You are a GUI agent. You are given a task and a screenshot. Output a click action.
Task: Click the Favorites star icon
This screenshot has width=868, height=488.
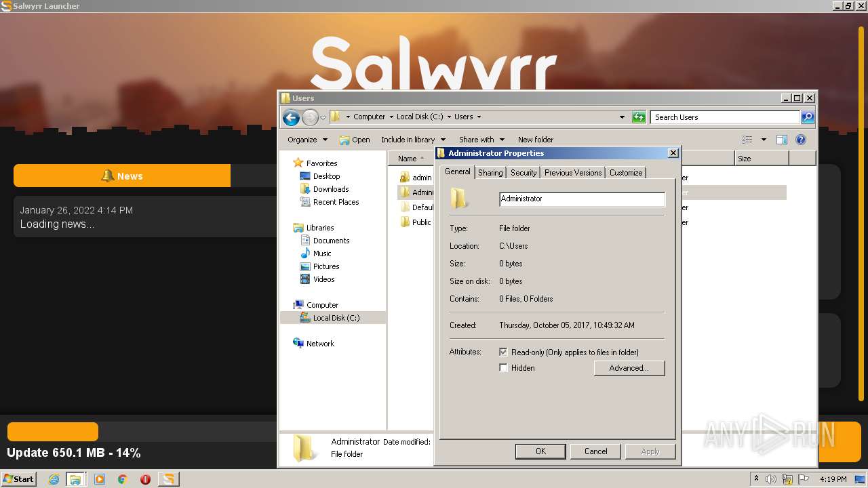[298, 163]
